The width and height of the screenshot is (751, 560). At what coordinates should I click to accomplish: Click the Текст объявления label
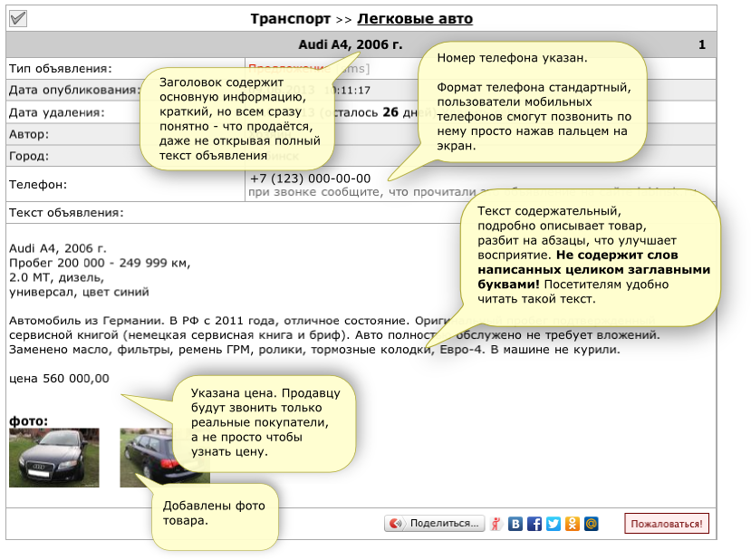[x=66, y=213]
